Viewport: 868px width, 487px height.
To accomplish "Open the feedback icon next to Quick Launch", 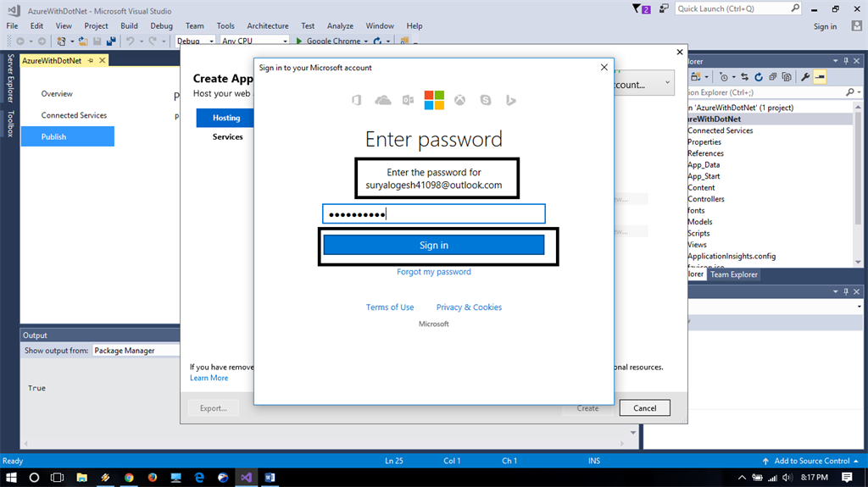I will [x=663, y=8].
